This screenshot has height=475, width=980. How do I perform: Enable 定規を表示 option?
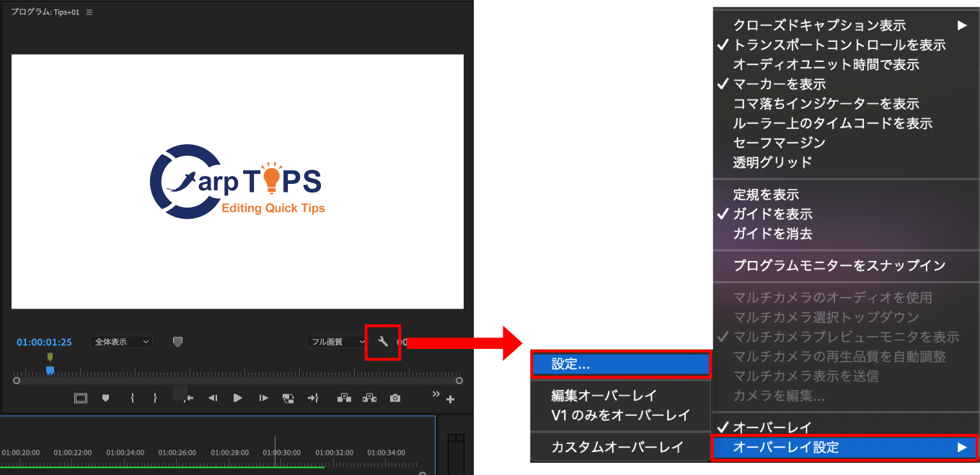click(x=847, y=195)
